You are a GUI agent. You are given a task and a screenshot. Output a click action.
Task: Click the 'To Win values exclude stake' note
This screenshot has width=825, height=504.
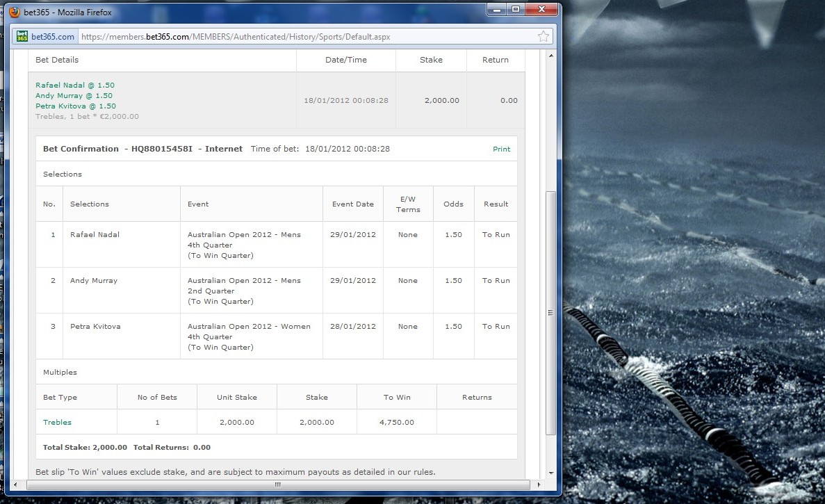pyautogui.click(x=235, y=472)
